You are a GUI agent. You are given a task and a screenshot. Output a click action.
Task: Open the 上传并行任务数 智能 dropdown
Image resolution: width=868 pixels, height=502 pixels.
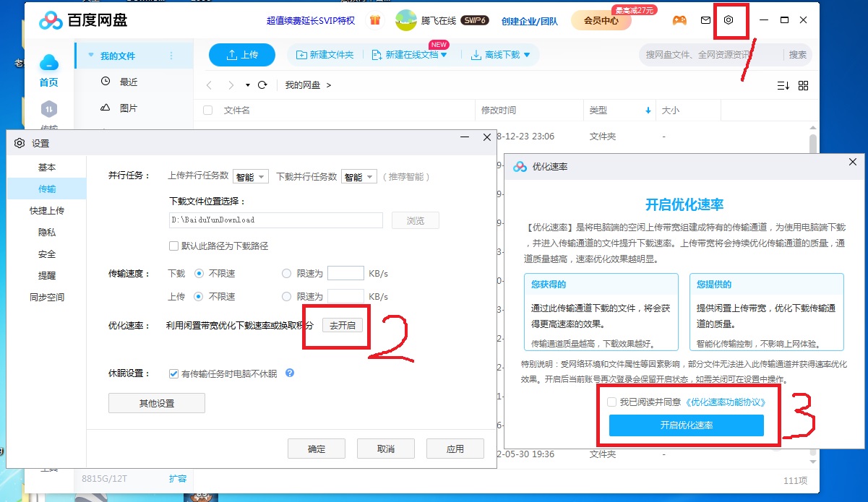tap(250, 176)
